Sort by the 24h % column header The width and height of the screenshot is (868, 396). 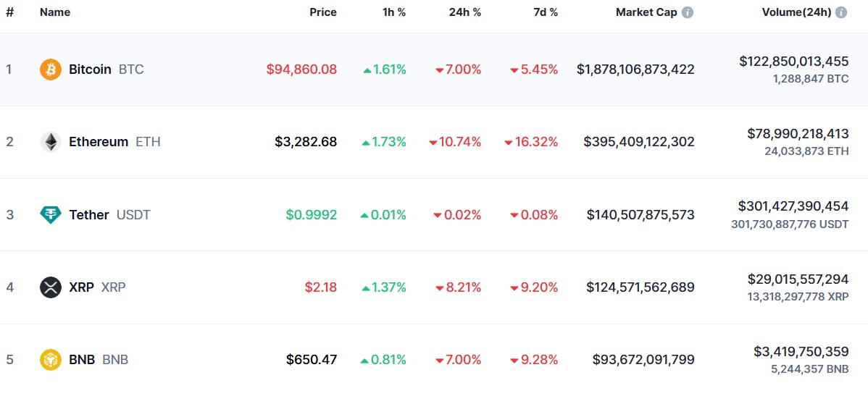[x=466, y=12]
